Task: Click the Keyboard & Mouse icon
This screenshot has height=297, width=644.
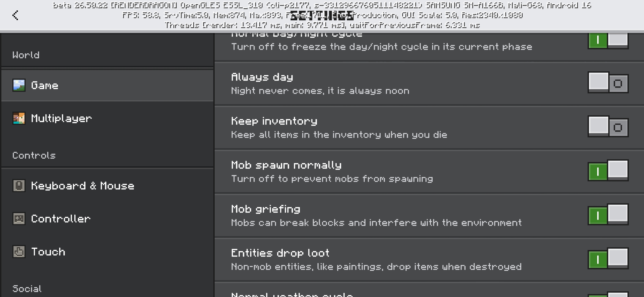Action: pos(19,186)
